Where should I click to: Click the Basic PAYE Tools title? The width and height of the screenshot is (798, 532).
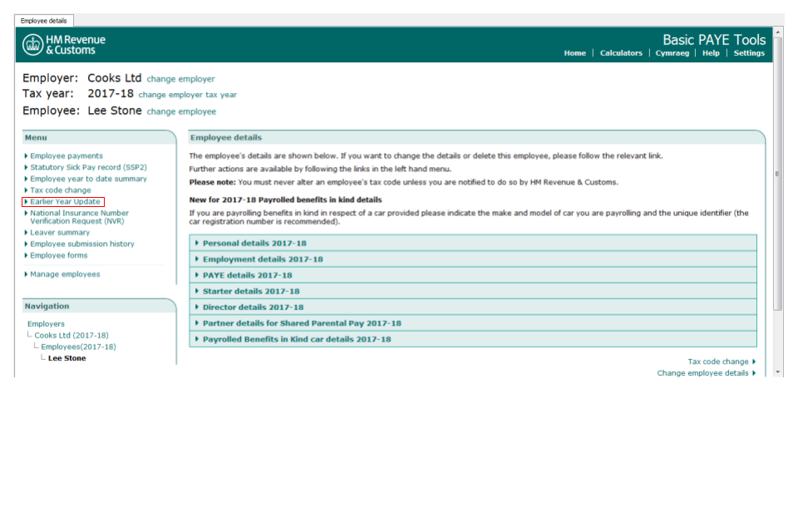(x=714, y=40)
